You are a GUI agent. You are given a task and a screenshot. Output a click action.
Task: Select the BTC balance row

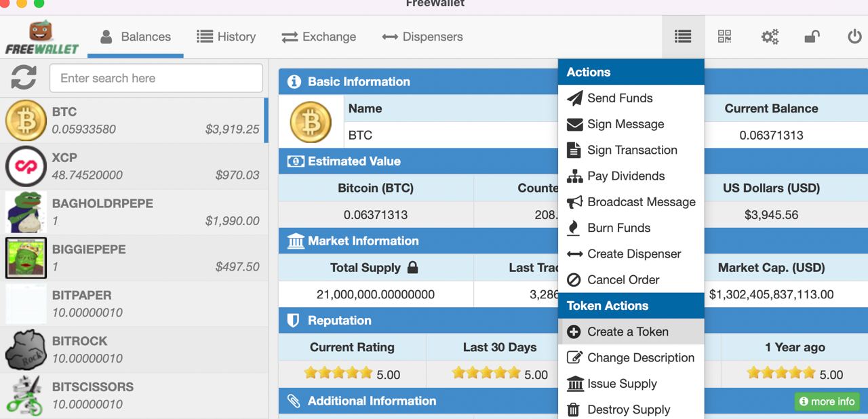pyautogui.click(x=134, y=121)
